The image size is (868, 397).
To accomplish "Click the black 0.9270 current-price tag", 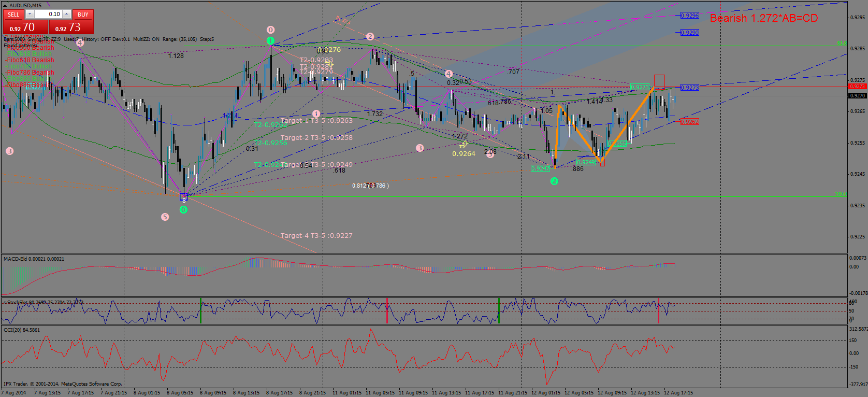I will pyautogui.click(x=857, y=95).
